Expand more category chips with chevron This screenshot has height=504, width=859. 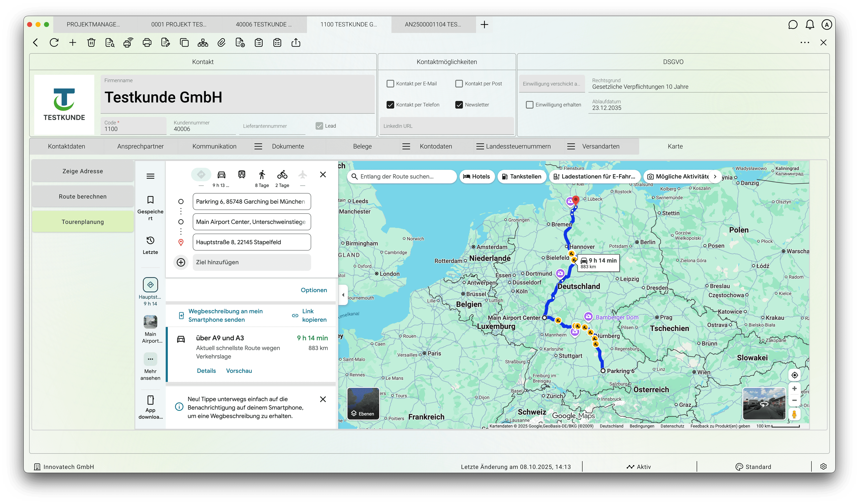(715, 176)
